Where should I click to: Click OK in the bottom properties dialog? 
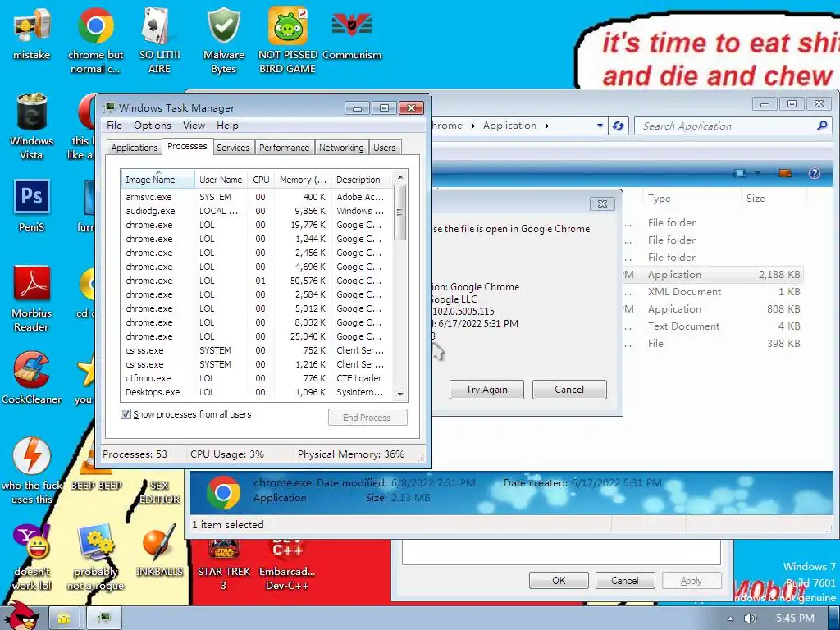pyautogui.click(x=559, y=580)
